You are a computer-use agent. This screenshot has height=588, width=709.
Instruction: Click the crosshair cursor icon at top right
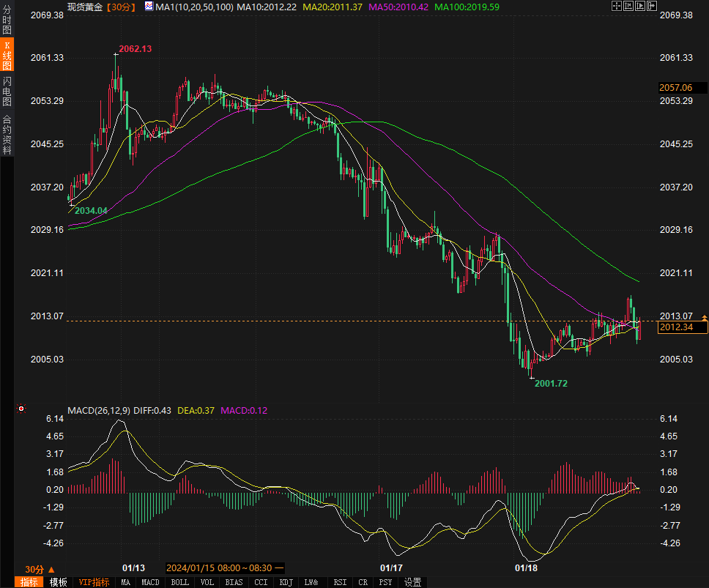click(617, 6)
